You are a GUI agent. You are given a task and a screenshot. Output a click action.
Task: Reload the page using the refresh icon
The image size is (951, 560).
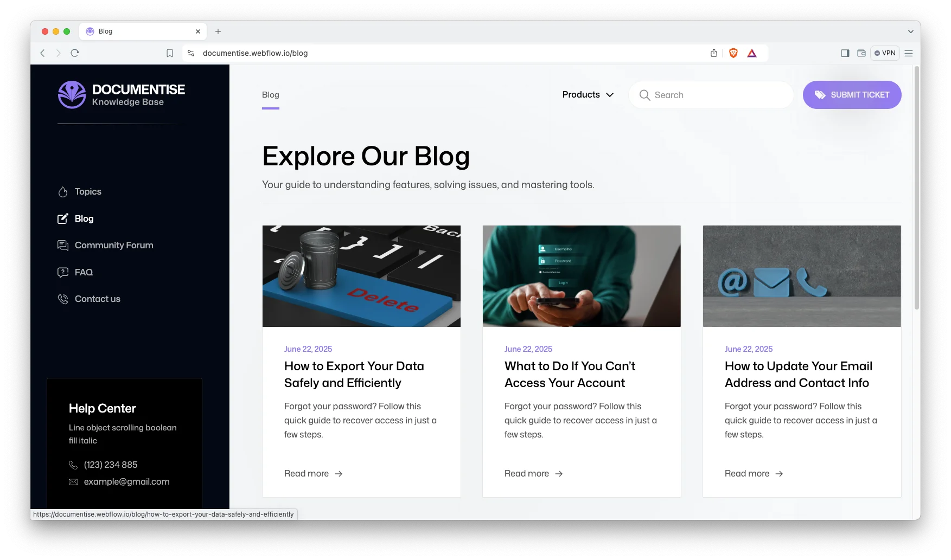75,53
